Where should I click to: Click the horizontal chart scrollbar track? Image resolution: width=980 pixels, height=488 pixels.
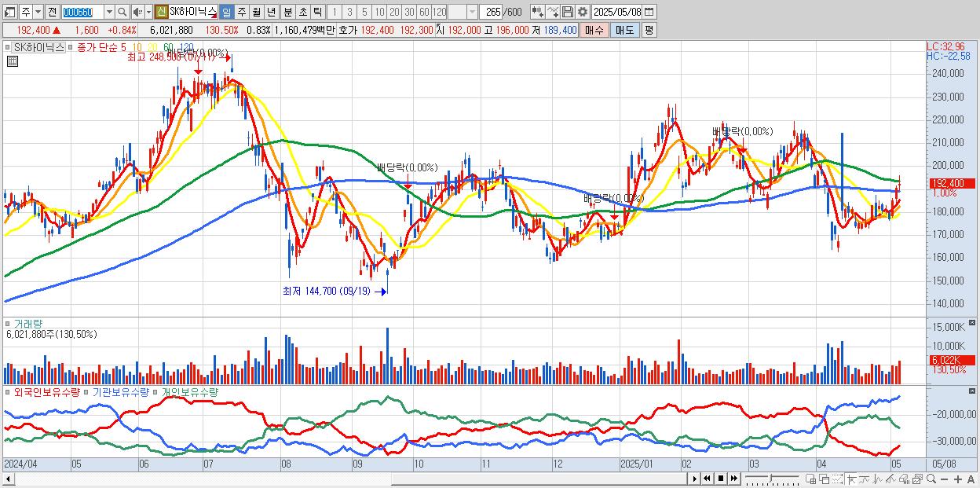click(349, 479)
